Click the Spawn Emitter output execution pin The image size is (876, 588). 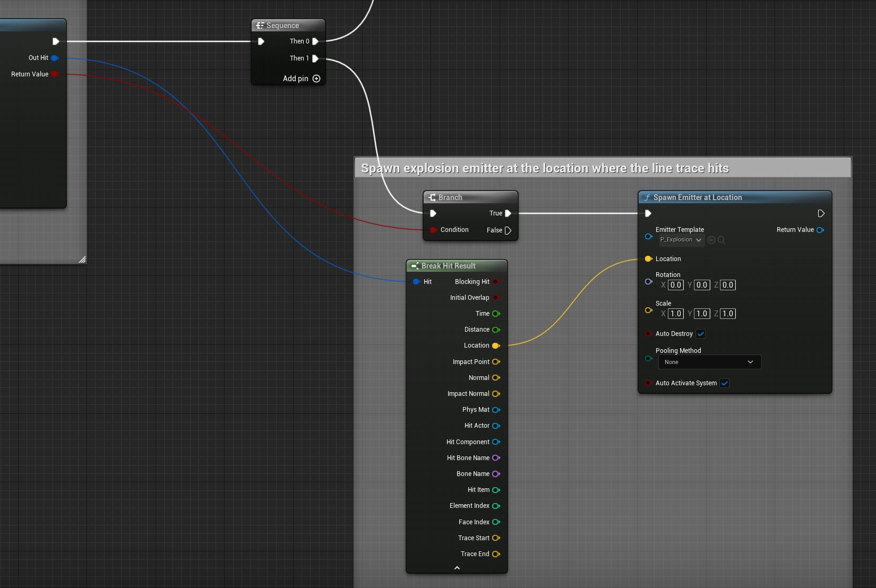click(x=821, y=213)
